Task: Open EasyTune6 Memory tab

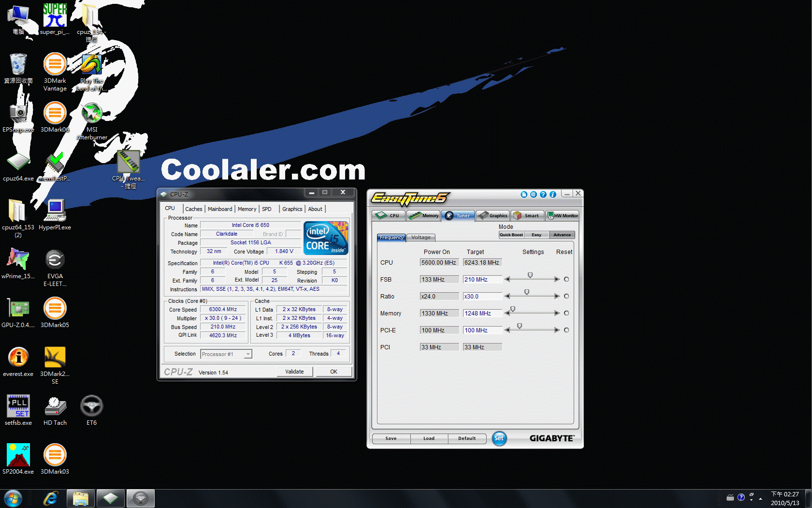Action: (x=423, y=216)
